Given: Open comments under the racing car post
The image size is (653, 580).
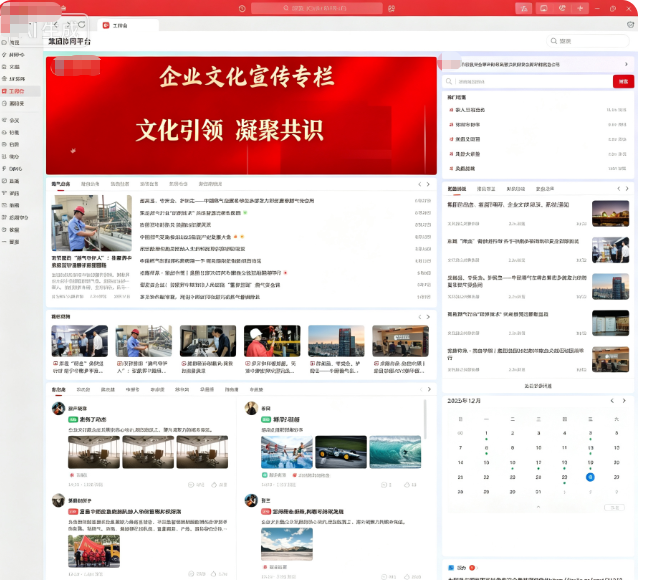Looking at the screenshot, I should (386, 485).
